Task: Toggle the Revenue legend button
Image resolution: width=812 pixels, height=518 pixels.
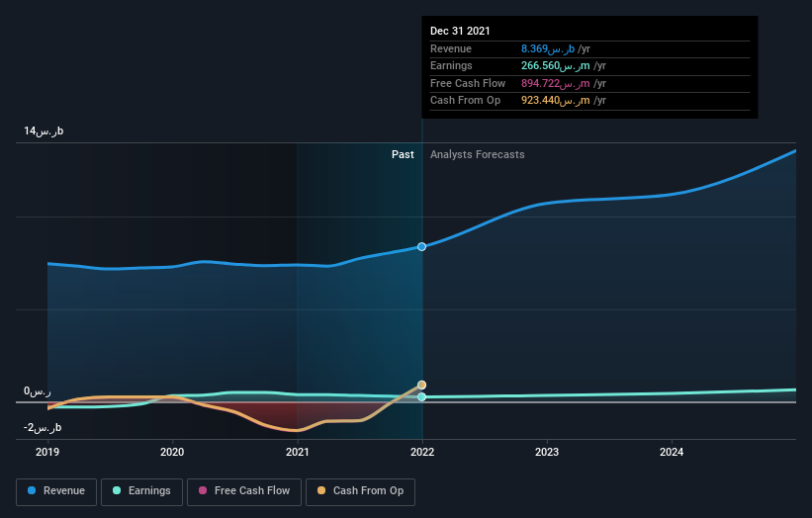Action: 56,491
